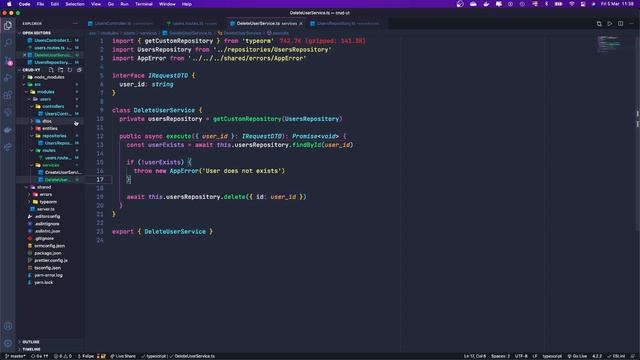Collapse all folders in the Explorer
This screenshot has width=640, height=360.
[79, 70]
